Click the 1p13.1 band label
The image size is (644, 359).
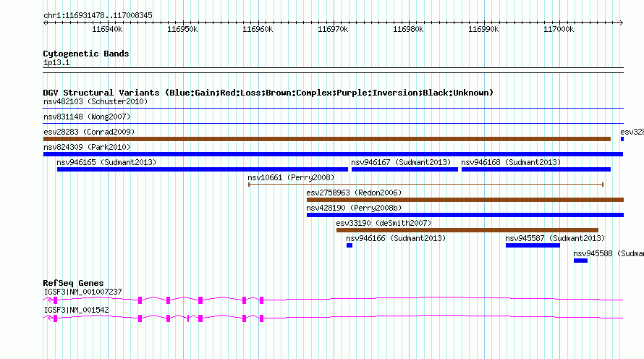pos(56,62)
